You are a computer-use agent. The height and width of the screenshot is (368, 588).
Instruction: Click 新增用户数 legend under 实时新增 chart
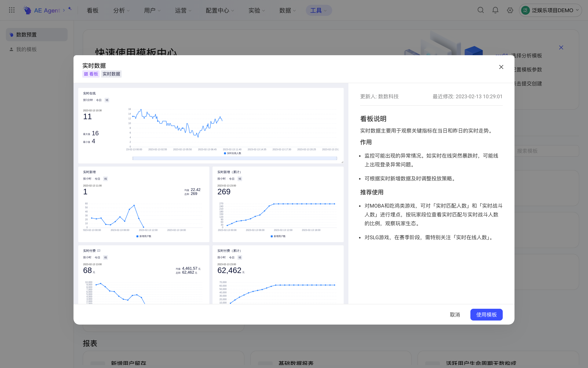(x=144, y=236)
